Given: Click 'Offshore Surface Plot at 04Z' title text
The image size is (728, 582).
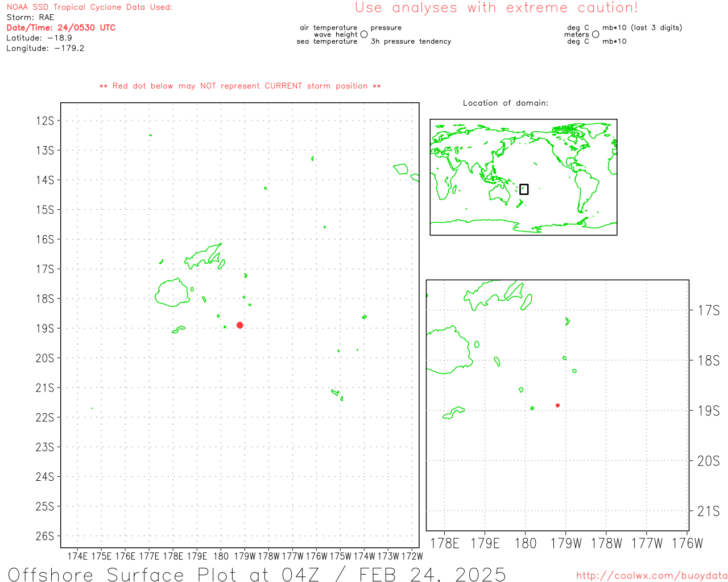Looking at the screenshot, I should (164, 574).
